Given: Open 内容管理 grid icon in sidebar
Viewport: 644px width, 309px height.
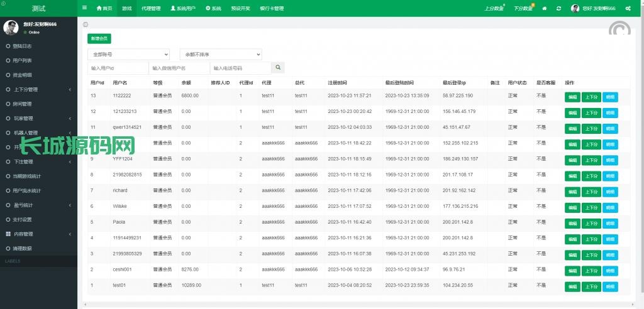Looking at the screenshot, I should [8, 234].
